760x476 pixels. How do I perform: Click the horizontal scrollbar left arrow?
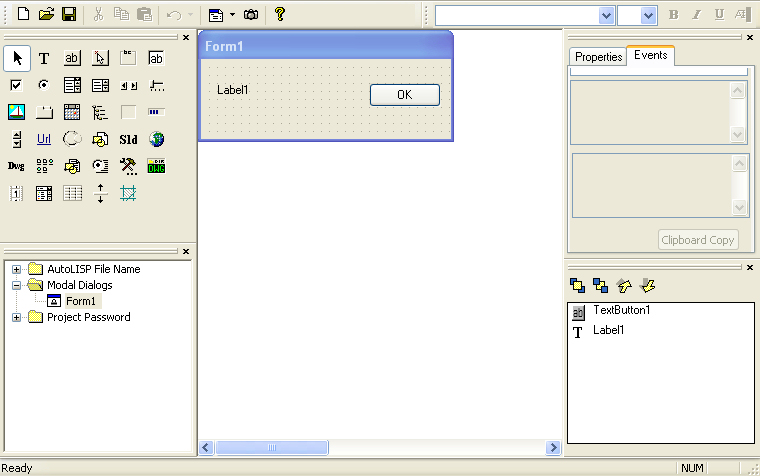tap(206, 447)
